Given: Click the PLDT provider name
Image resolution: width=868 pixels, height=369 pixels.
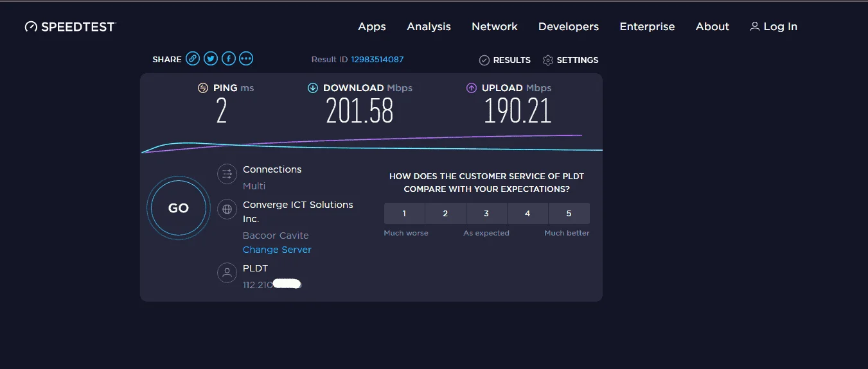Looking at the screenshot, I should tap(255, 268).
